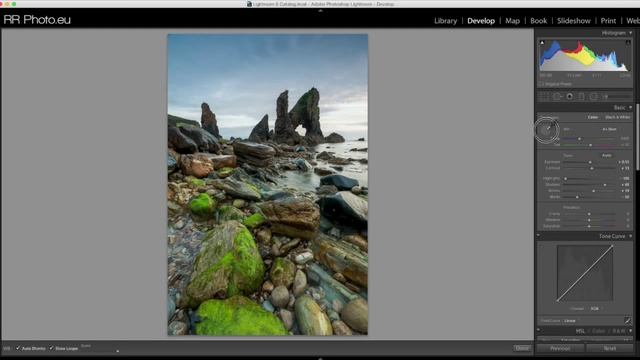Image resolution: width=640 pixels, height=360 pixels.
Task: Click the Temp slider handle
Action: pyautogui.click(x=579, y=139)
